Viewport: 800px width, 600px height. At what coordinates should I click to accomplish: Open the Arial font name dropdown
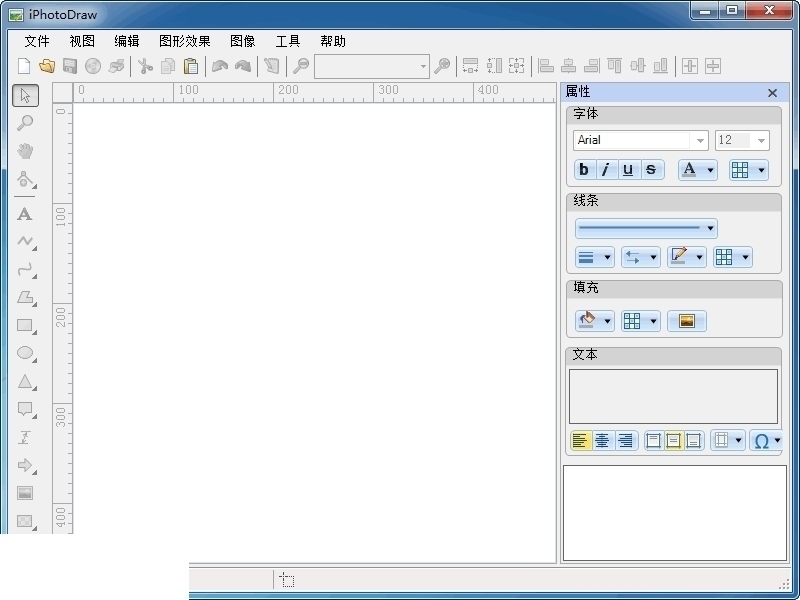(x=699, y=141)
